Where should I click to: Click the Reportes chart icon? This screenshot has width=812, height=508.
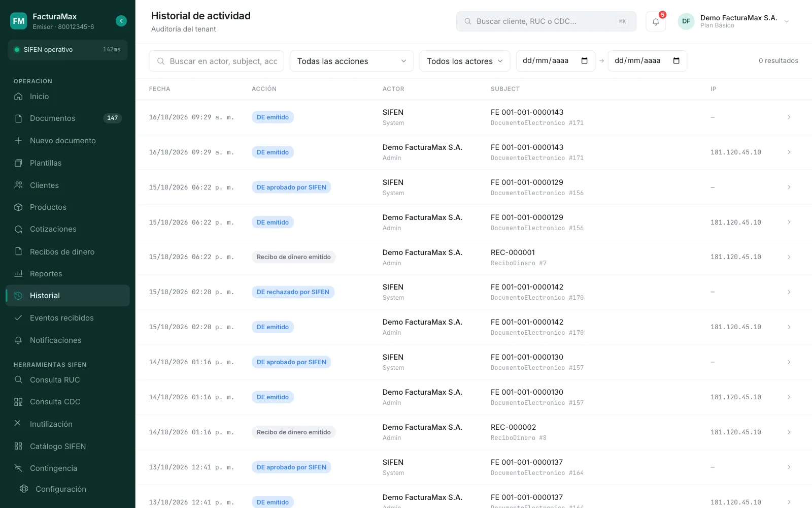point(18,274)
